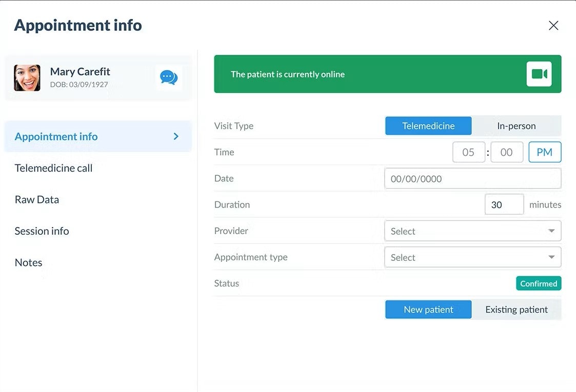This screenshot has height=392, width=576.
Task: Open the Notes section
Action: tap(28, 262)
